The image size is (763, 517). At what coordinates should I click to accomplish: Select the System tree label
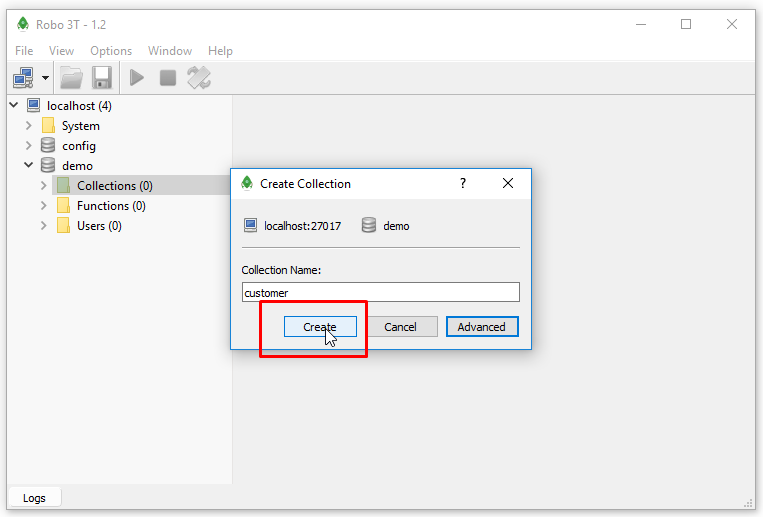[x=81, y=126]
